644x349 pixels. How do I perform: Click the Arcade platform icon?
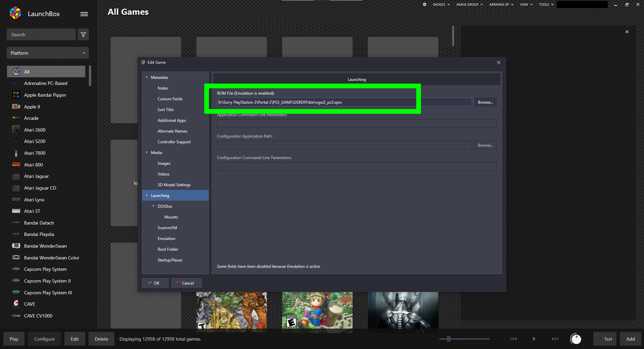(16, 118)
